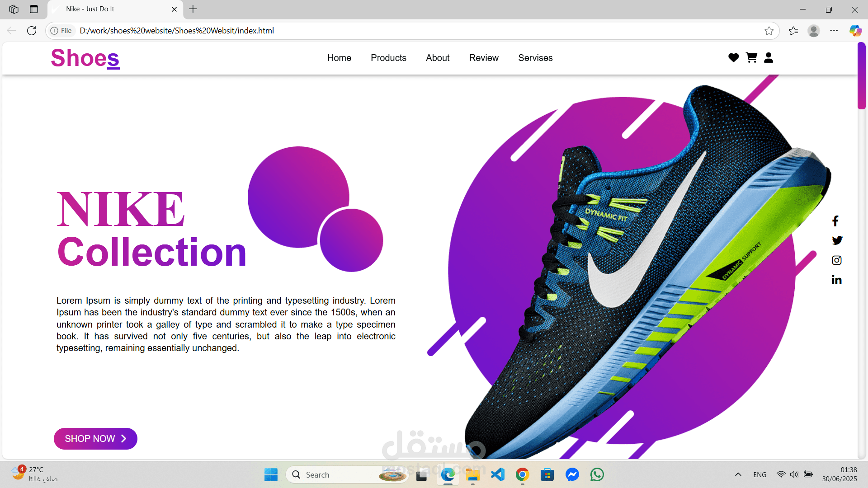Click the browser profile avatar
868x488 pixels.
pos(814,31)
